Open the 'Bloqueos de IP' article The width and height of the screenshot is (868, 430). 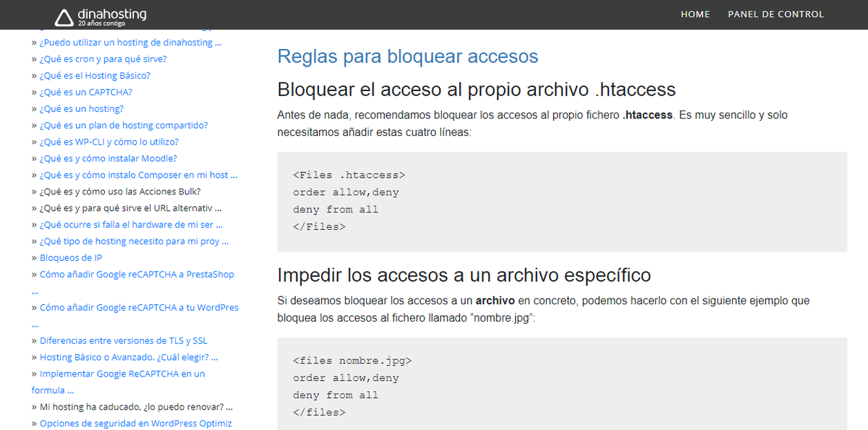click(71, 259)
